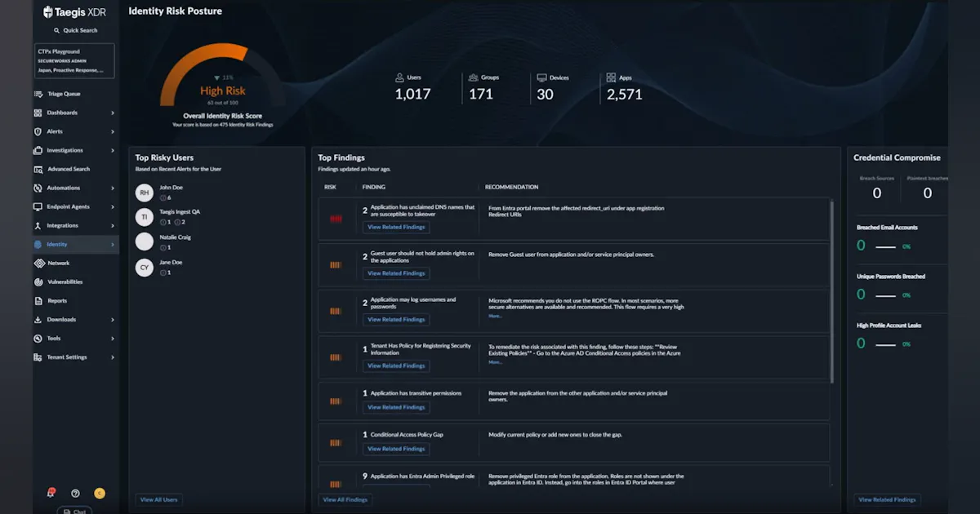Expand the Investigations menu chevron
The width and height of the screenshot is (980, 514).
[113, 150]
